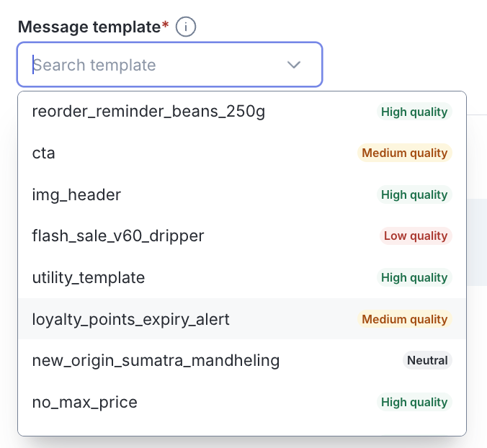
Task: Choose utility_template from the list
Action: coord(242,277)
